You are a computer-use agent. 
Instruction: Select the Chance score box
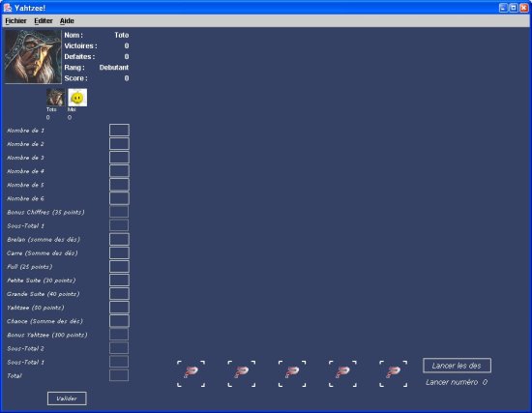coord(119,321)
